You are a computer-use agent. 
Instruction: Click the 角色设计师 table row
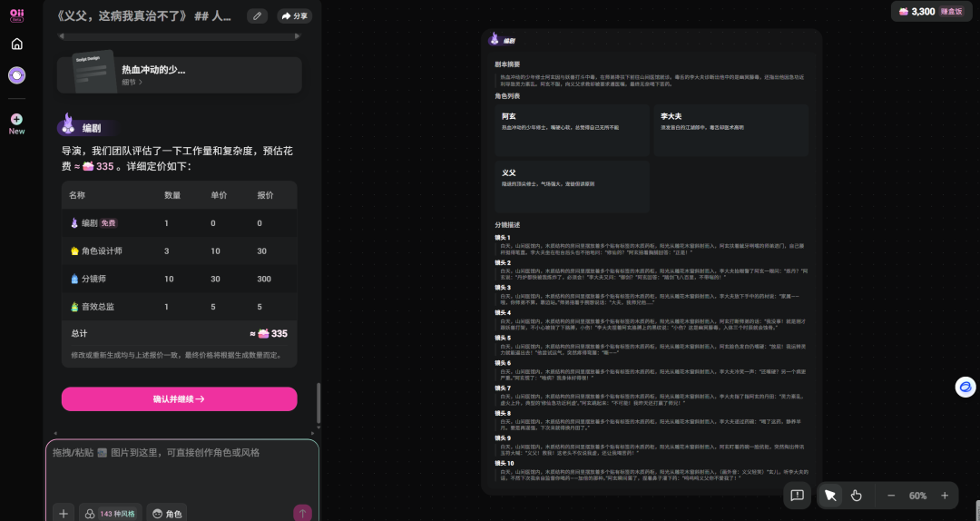[180, 251]
